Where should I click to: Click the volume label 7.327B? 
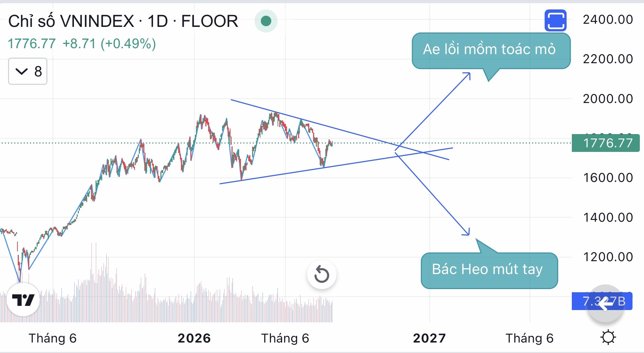[x=602, y=301]
